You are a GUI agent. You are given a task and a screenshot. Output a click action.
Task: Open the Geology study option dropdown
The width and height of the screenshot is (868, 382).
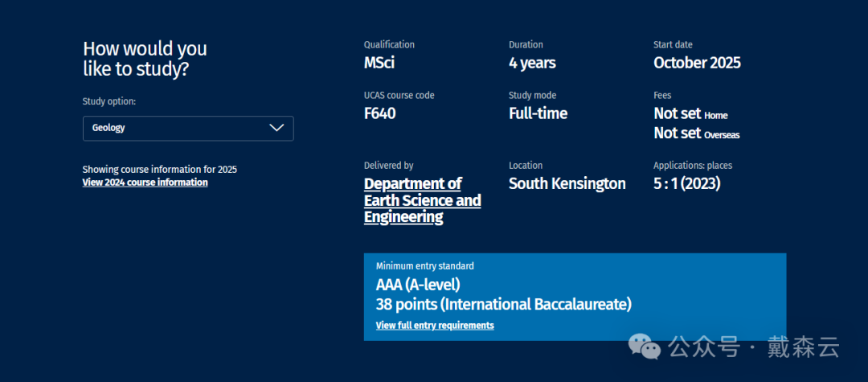pyautogui.click(x=187, y=128)
